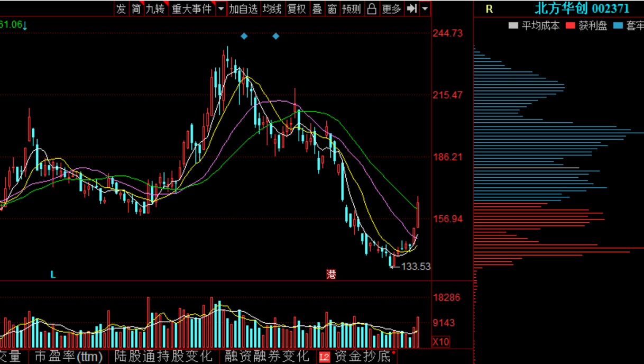Click the 港 marker on chart
This screenshot has width=644, height=364.
point(332,274)
